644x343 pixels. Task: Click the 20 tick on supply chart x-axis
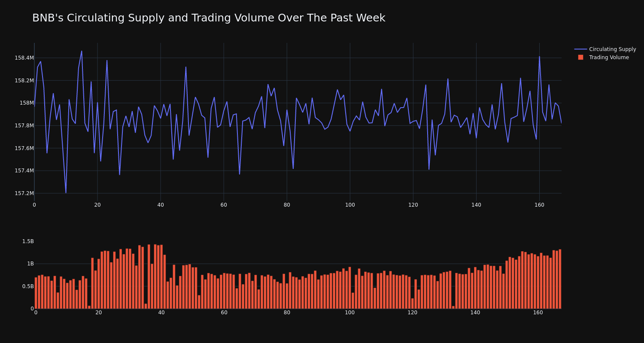[97, 205]
